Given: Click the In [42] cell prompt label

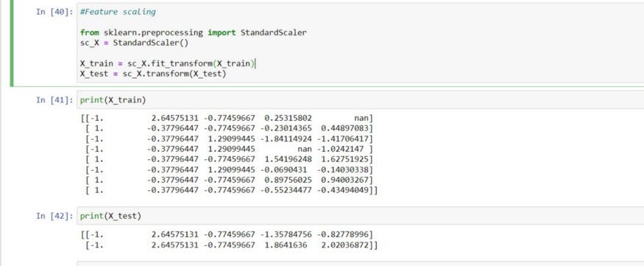Looking at the screenshot, I should tap(54, 216).
